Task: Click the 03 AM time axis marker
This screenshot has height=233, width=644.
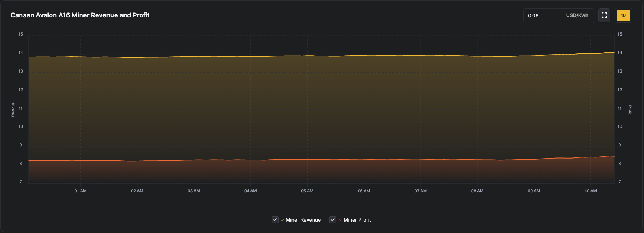Action: pyautogui.click(x=194, y=191)
